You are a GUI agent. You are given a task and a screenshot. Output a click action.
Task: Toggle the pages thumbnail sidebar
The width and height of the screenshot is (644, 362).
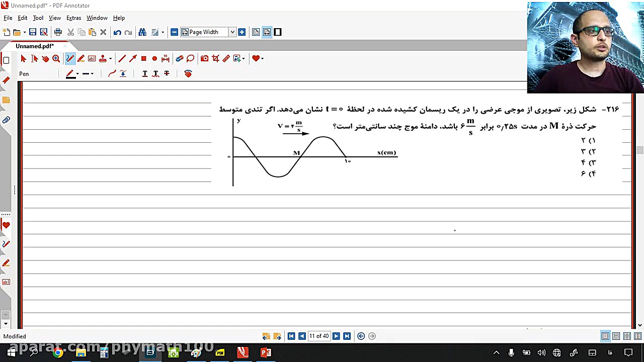click(6, 61)
